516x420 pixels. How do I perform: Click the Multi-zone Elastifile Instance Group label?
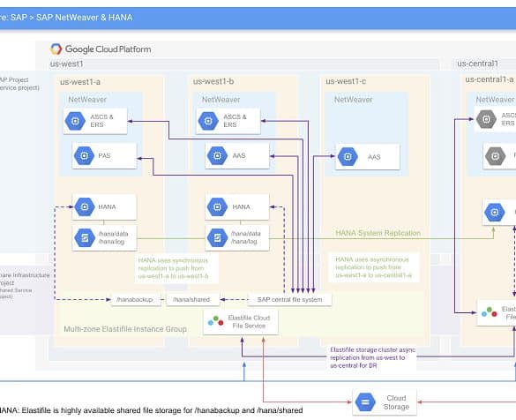tap(125, 329)
